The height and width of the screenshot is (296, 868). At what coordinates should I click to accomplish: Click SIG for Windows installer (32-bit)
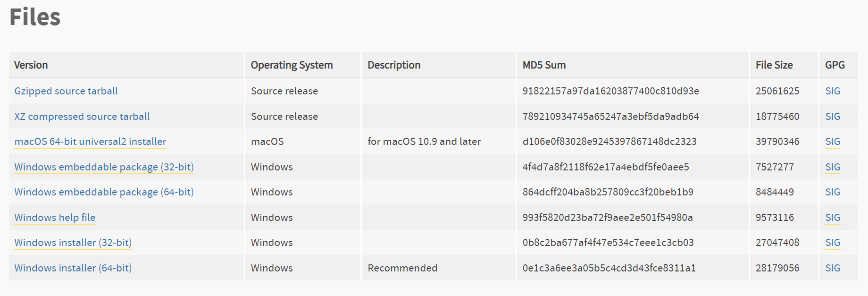coord(833,243)
